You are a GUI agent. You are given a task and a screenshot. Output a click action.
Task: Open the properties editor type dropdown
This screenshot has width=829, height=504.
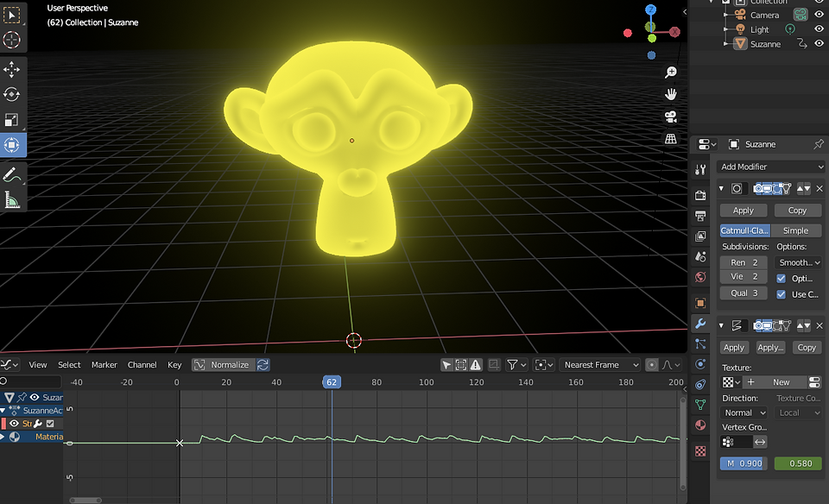(x=707, y=144)
